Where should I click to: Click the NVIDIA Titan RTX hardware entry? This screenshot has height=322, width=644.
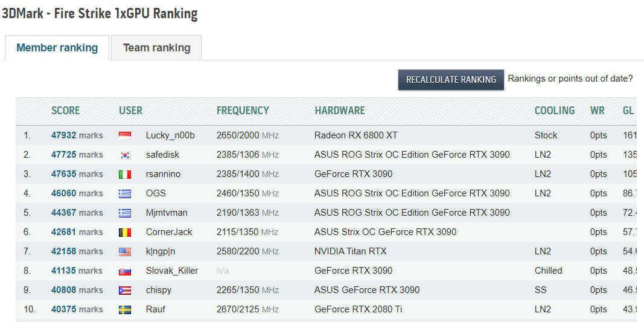pos(350,251)
